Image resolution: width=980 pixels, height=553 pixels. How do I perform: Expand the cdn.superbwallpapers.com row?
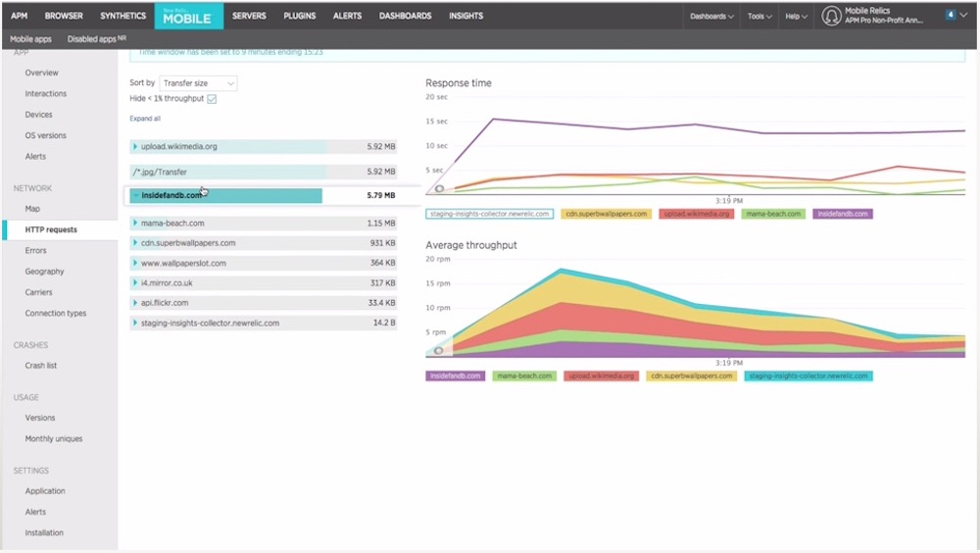click(x=134, y=243)
